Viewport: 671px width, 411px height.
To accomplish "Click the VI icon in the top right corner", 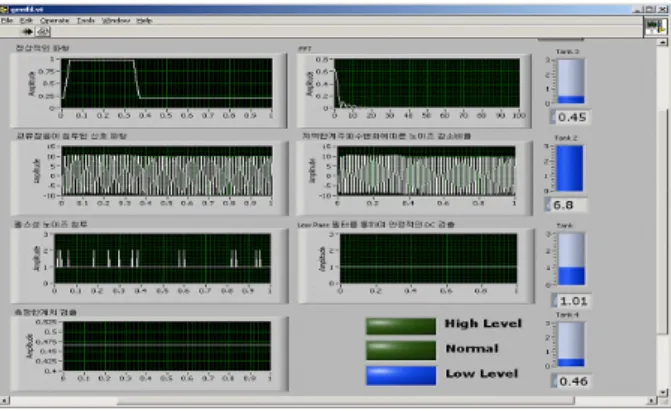I will (656, 27).
